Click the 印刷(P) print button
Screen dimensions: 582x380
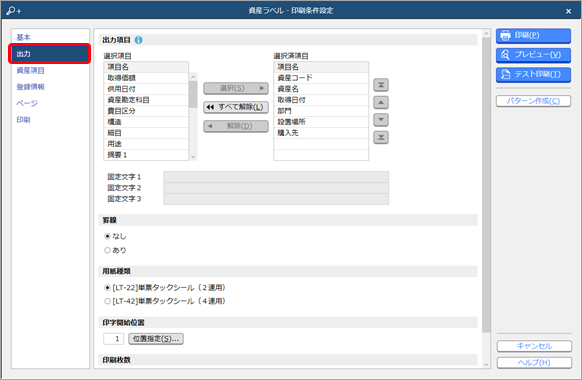(x=533, y=36)
